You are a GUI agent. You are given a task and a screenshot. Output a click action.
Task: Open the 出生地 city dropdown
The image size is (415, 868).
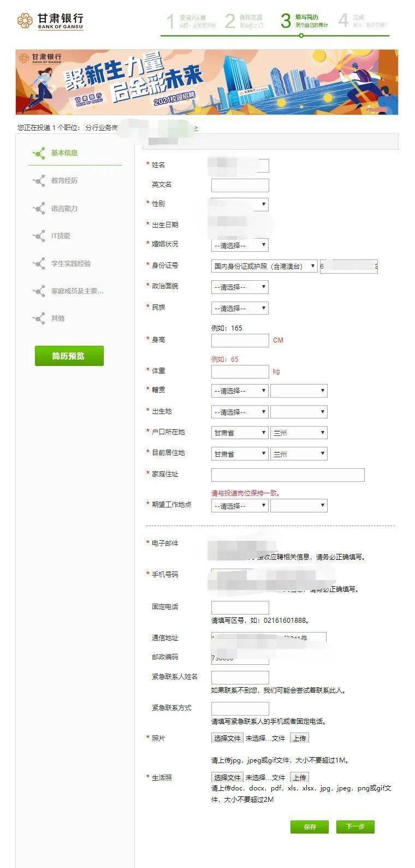[299, 412]
